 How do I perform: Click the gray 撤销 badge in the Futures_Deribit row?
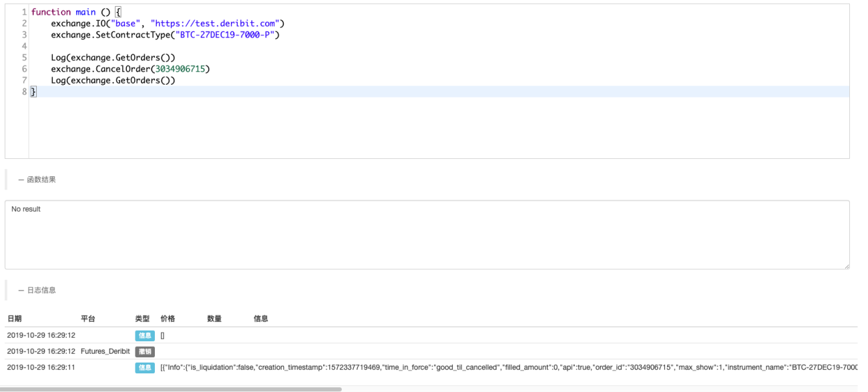pyautogui.click(x=145, y=351)
